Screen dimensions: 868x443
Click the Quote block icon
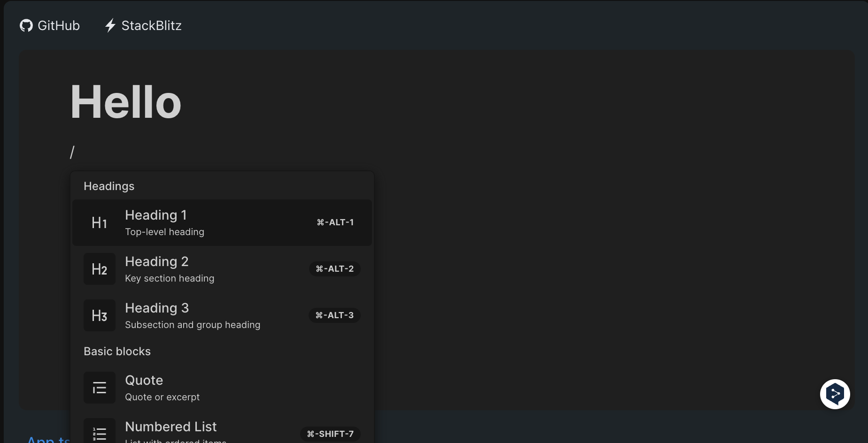click(100, 388)
